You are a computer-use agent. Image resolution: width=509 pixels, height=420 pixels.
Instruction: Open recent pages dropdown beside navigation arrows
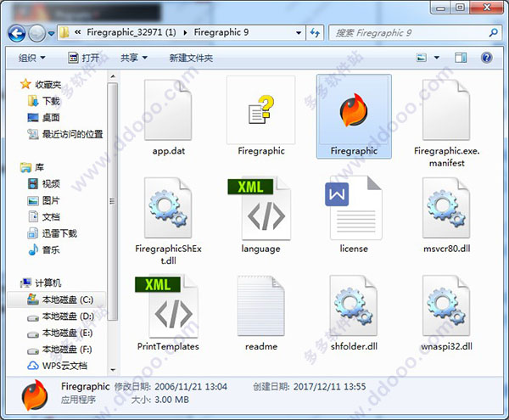click(51, 33)
